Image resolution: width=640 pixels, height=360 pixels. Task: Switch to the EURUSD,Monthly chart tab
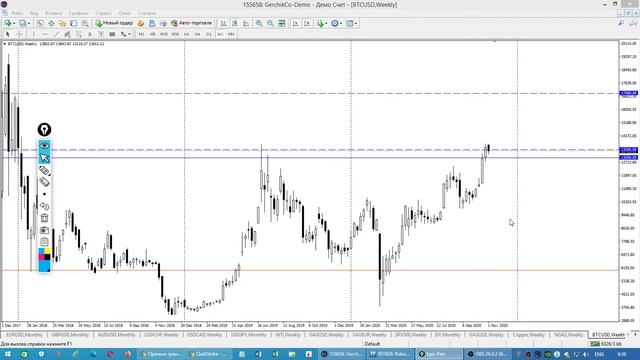pos(24,335)
